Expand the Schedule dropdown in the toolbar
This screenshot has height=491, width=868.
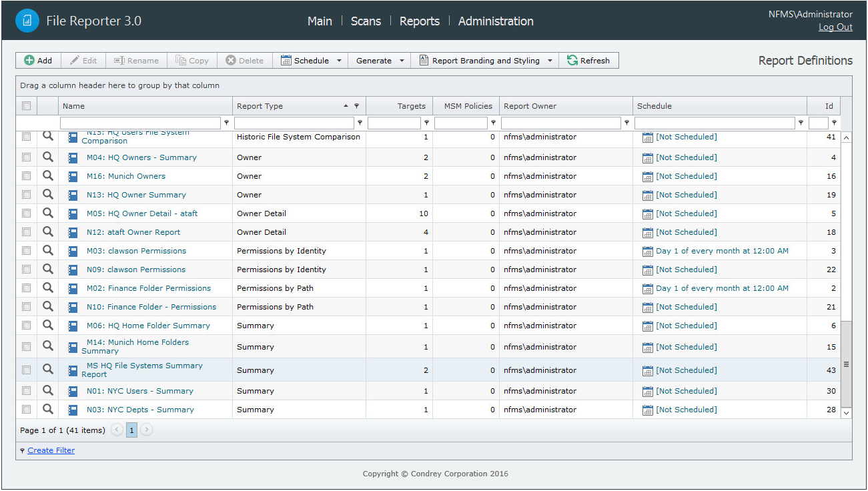tap(338, 61)
